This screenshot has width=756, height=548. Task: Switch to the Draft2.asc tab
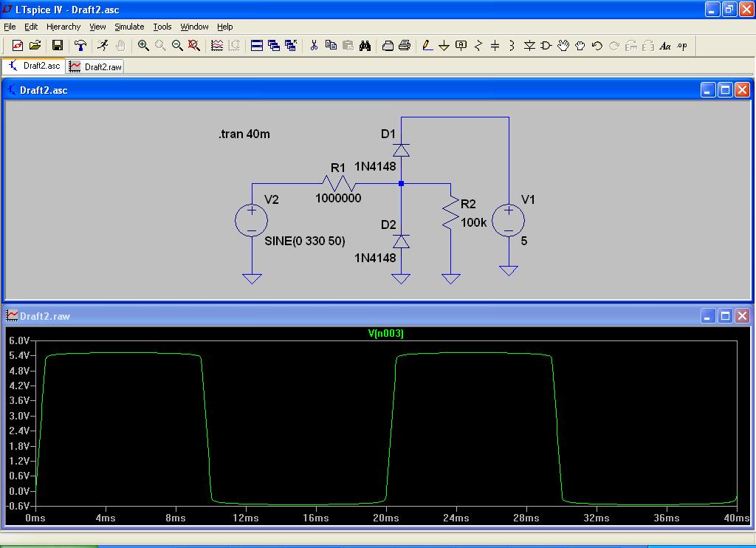click(34, 66)
